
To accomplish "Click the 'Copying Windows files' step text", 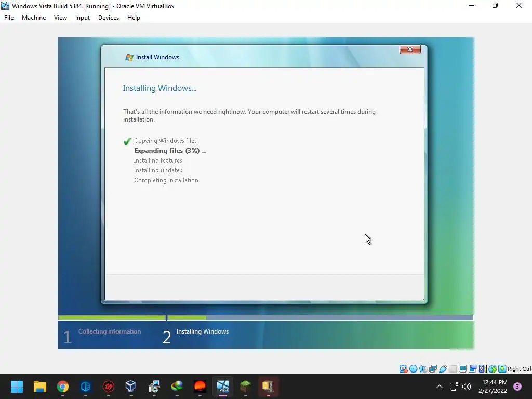I will [x=165, y=141].
